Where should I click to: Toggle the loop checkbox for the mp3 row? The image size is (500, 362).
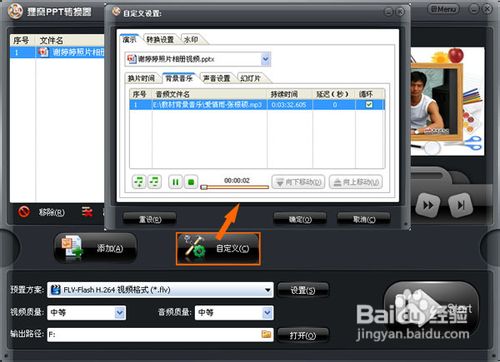tap(369, 105)
